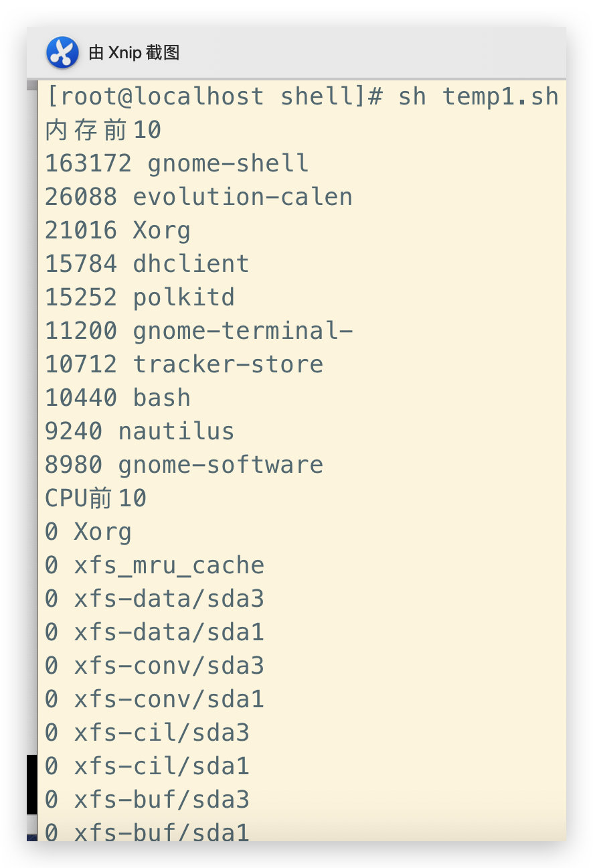Click the 0 xfs-buf/sda3 line
Viewport: 593px width, 868px height.
(147, 800)
